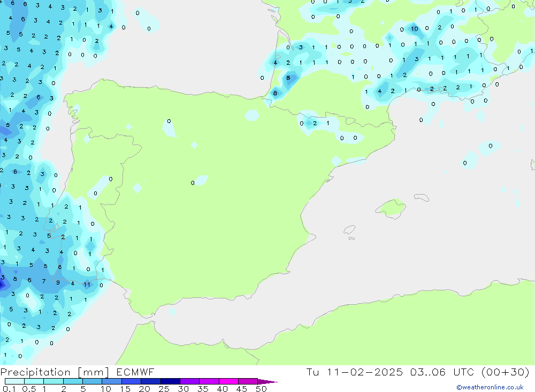This screenshot has height=392, width=535.
Task: Click the legend label '45'
Action: (x=242, y=389)
